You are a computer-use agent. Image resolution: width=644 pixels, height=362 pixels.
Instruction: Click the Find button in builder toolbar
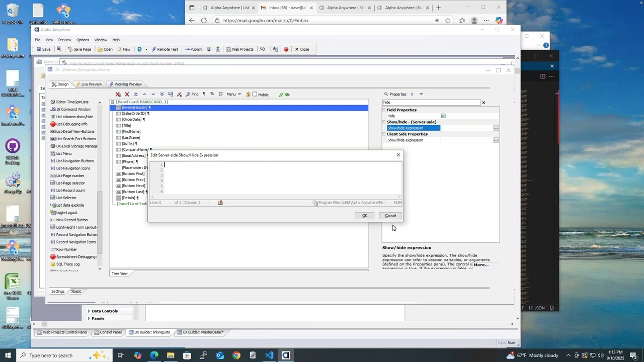(x=192, y=95)
